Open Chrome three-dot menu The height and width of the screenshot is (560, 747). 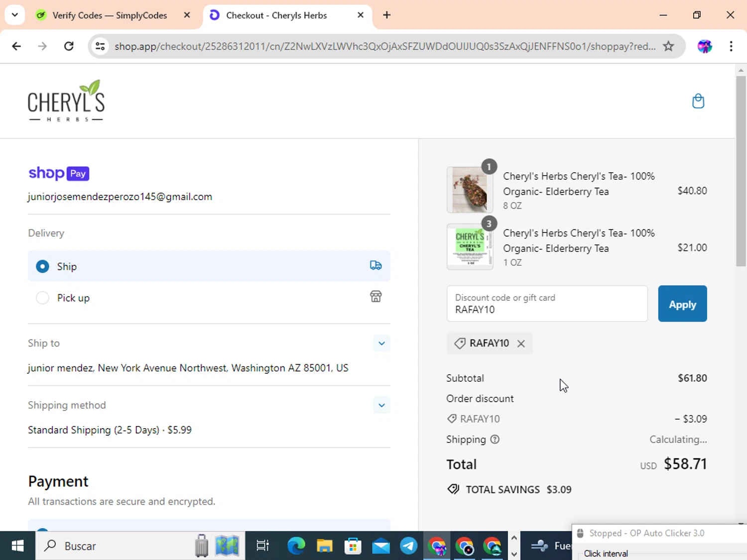731,46
